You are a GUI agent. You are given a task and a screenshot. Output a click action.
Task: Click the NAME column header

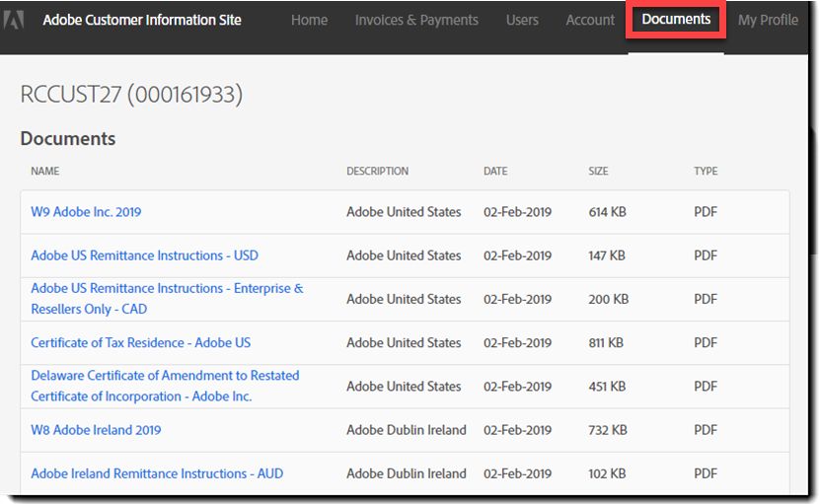tap(45, 171)
